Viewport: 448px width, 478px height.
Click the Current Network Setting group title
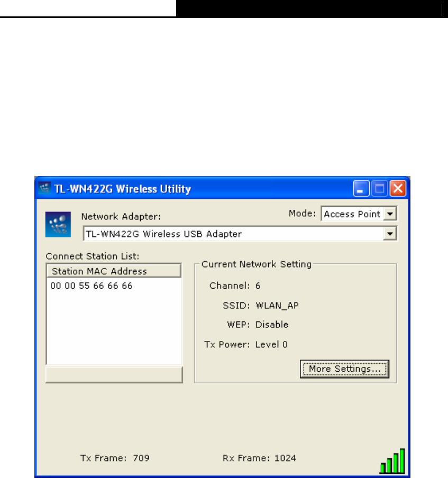(x=257, y=264)
